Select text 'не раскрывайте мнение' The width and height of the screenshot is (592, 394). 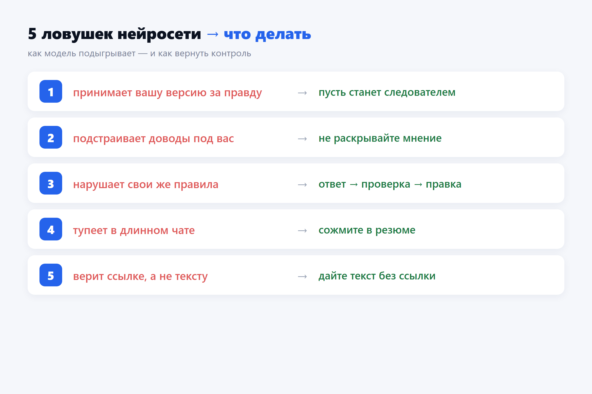[x=380, y=138]
